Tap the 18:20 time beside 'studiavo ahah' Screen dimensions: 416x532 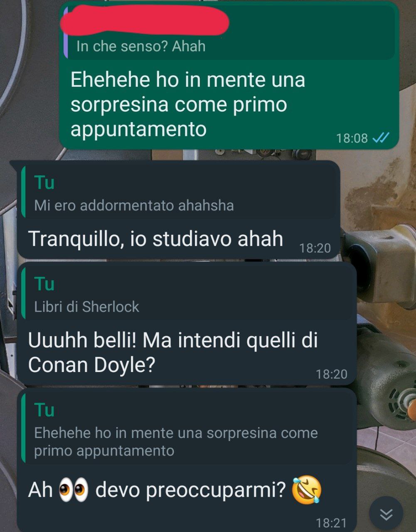pyautogui.click(x=315, y=248)
